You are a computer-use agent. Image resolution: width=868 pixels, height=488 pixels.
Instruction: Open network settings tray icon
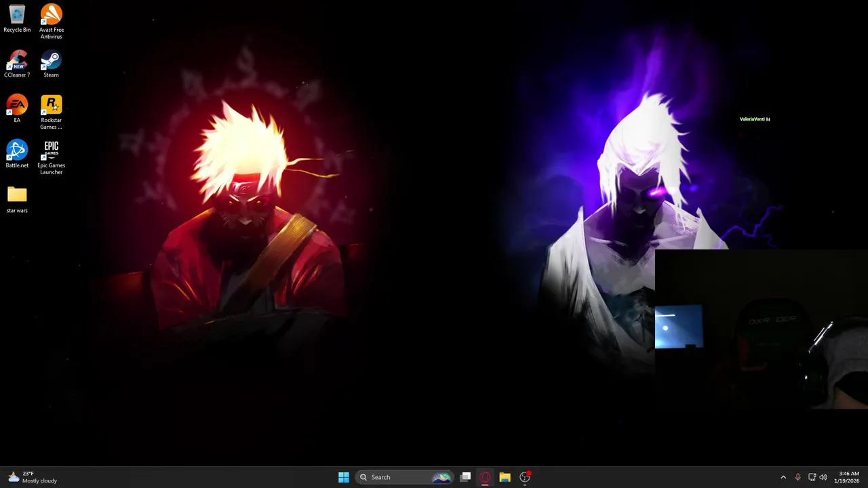tap(812, 477)
